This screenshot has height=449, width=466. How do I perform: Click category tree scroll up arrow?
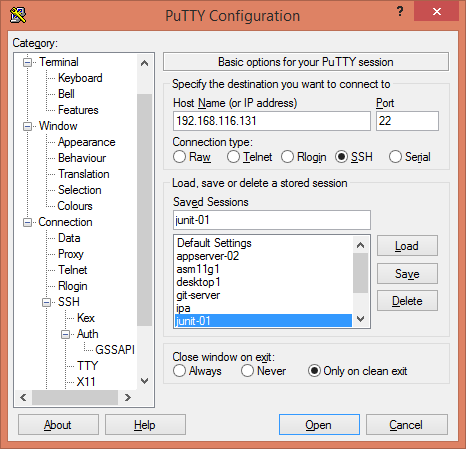pyautogui.click(x=144, y=63)
